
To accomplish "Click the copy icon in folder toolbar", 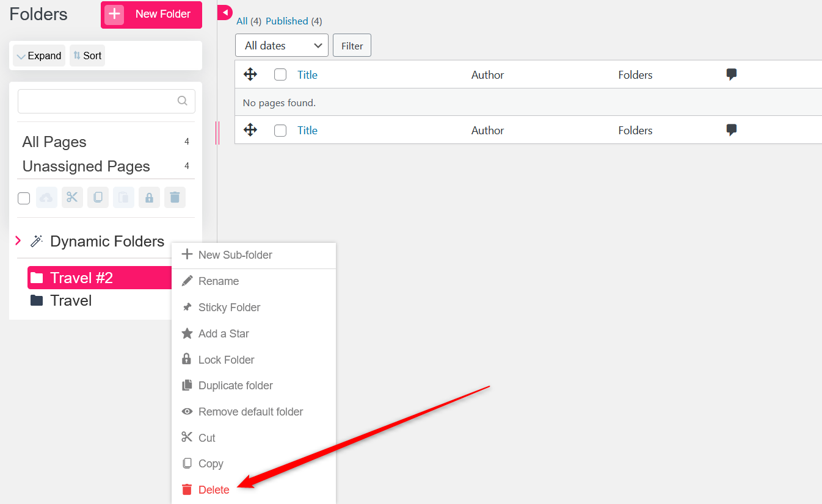I will 98,198.
